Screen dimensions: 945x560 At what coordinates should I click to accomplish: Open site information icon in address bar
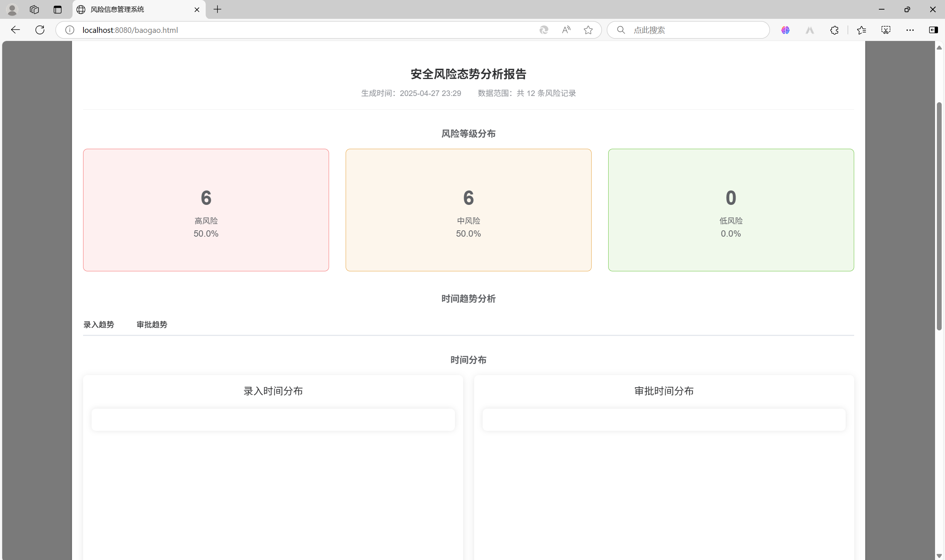pos(70,30)
